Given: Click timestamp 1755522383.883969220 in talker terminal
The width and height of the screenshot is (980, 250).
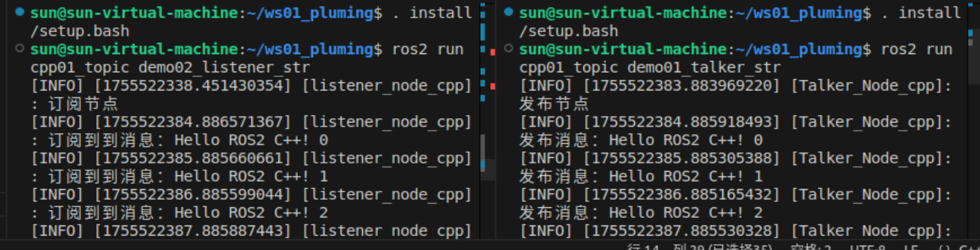Looking at the screenshot, I should coord(682,85).
